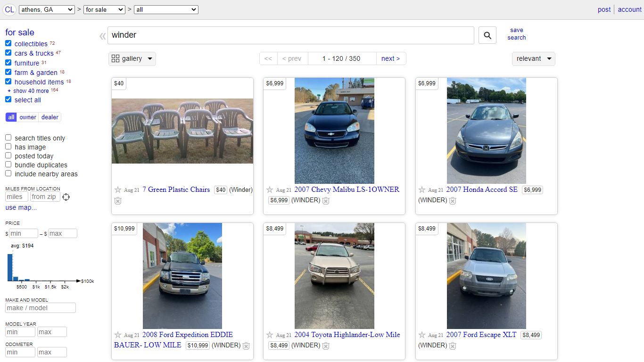Open the account link
Image resolution: width=644 pixels, height=362 pixels.
click(630, 9)
